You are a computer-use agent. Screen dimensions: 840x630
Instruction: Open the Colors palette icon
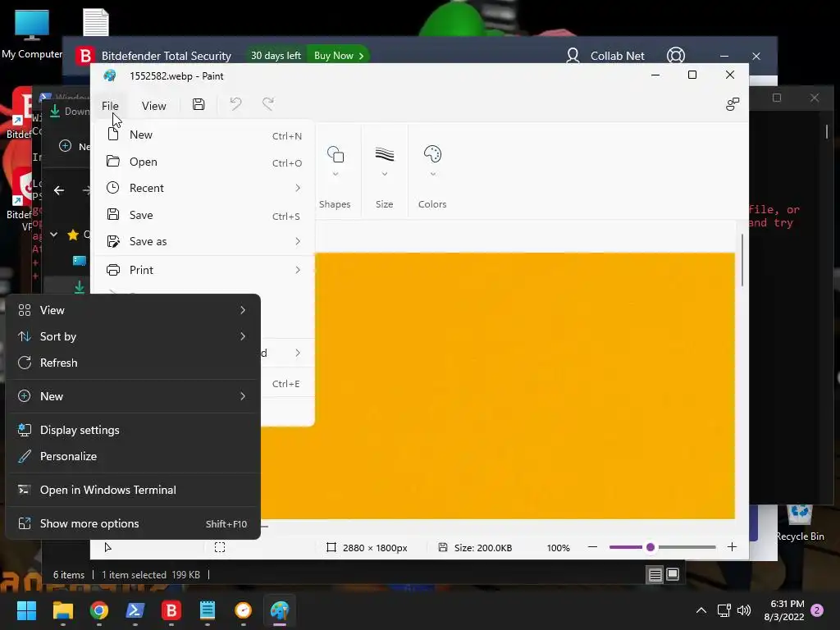click(432, 154)
